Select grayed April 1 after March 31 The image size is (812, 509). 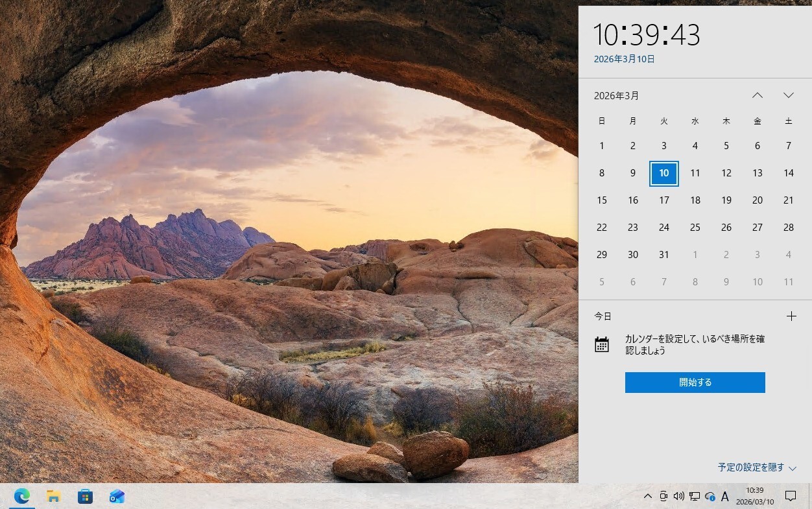(x=695, y=255)
